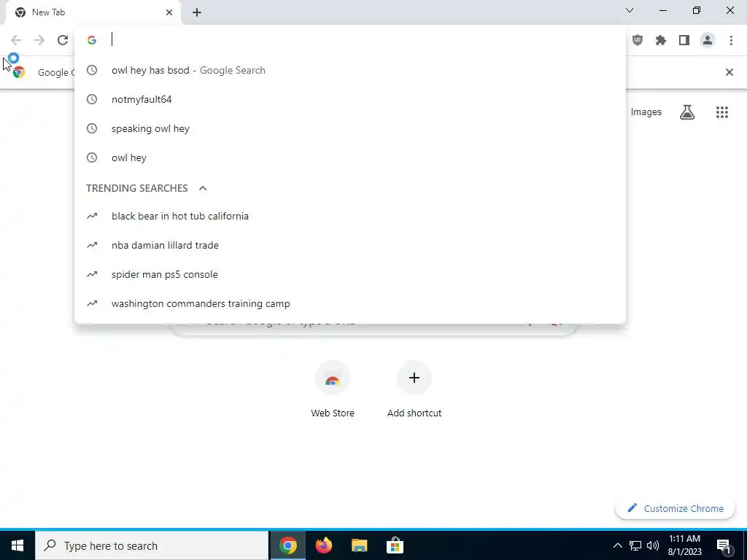747x560 pixels.
Task: Select the New Tab tab
Action: (93, 12)
